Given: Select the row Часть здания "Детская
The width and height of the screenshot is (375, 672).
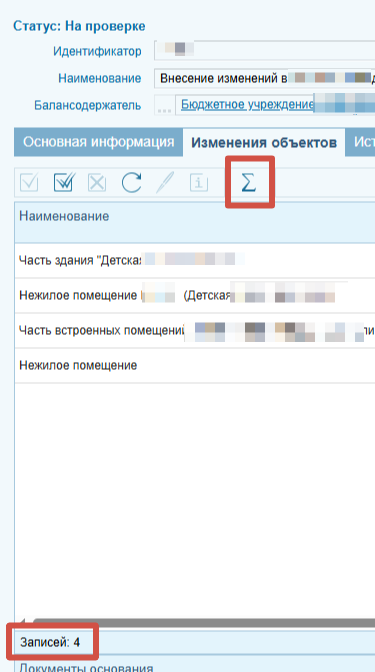Looking at the screenshot, I should tap(195, 261).
